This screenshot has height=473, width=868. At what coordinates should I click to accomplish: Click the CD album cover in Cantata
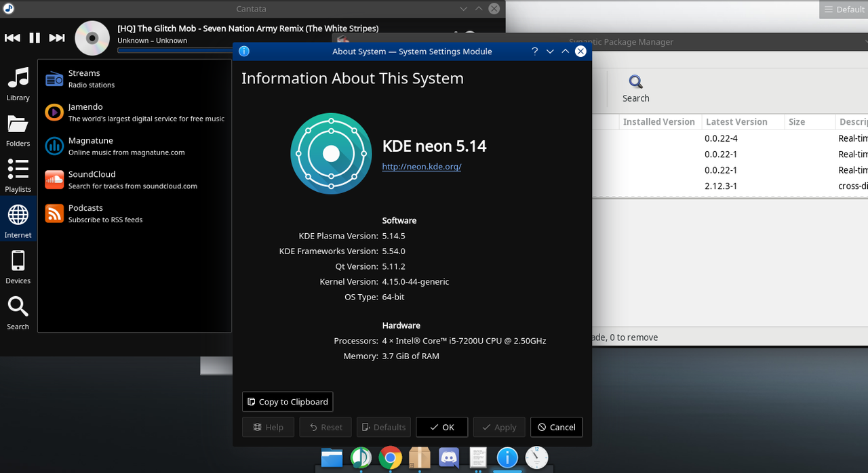92,38
